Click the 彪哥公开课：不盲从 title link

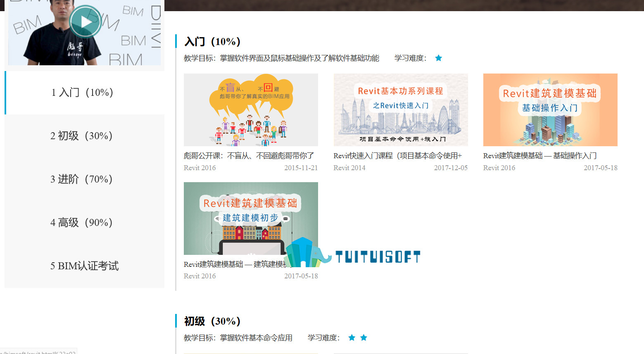[249, 156]
